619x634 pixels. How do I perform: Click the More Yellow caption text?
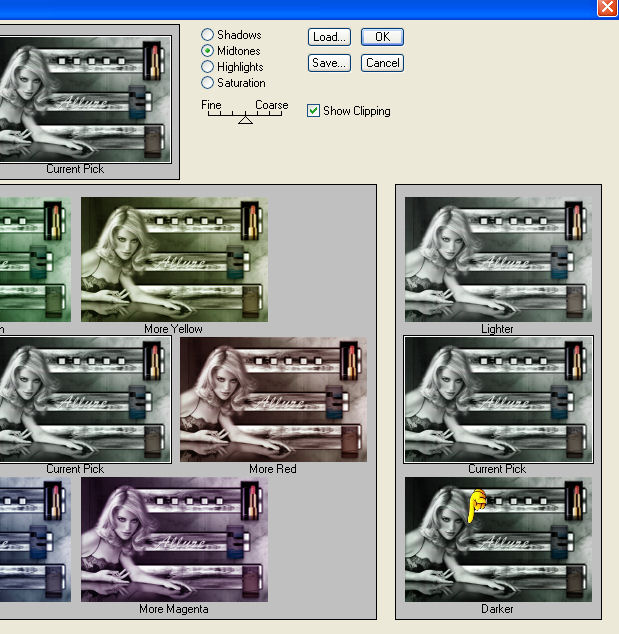tap(173, 329)
